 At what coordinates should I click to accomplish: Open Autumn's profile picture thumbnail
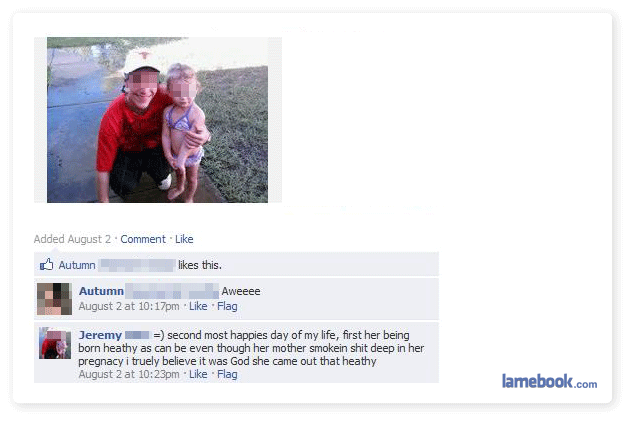[54, 299]
